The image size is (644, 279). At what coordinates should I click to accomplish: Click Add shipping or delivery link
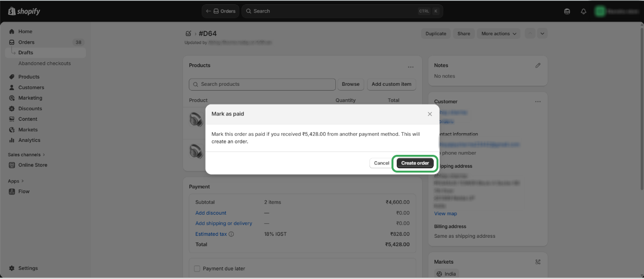[x=224, y=223]
